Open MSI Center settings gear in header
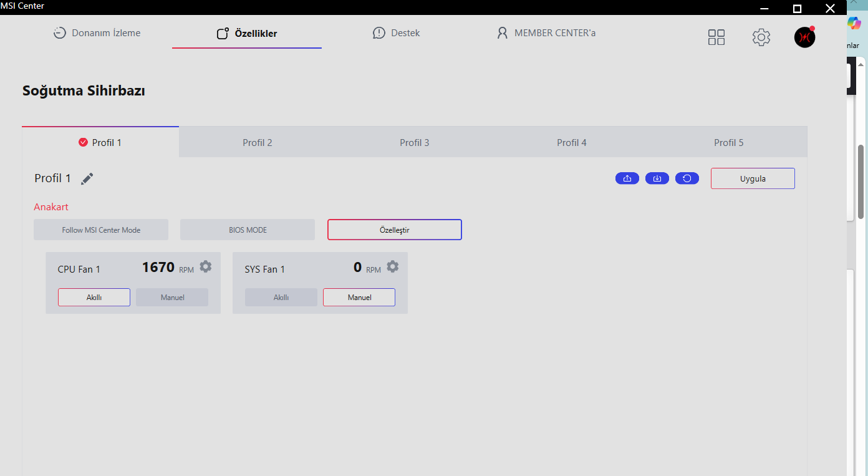 (x=761, y=37)
